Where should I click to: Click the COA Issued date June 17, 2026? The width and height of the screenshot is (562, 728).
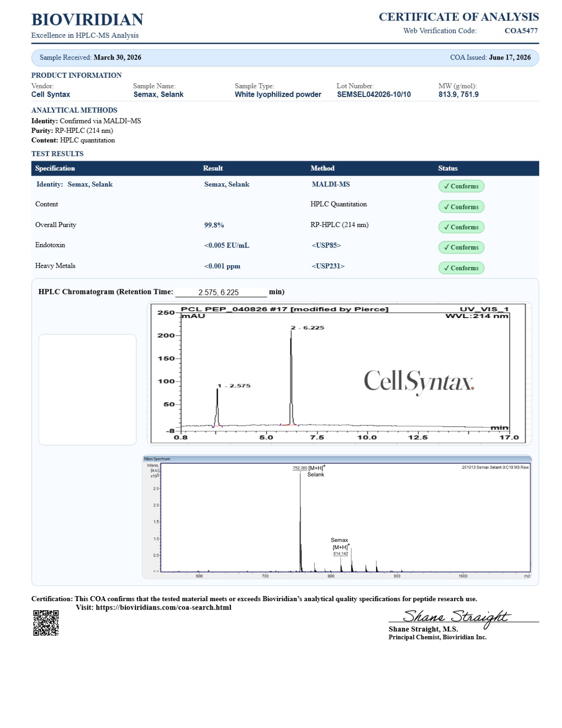pos(510,57)
